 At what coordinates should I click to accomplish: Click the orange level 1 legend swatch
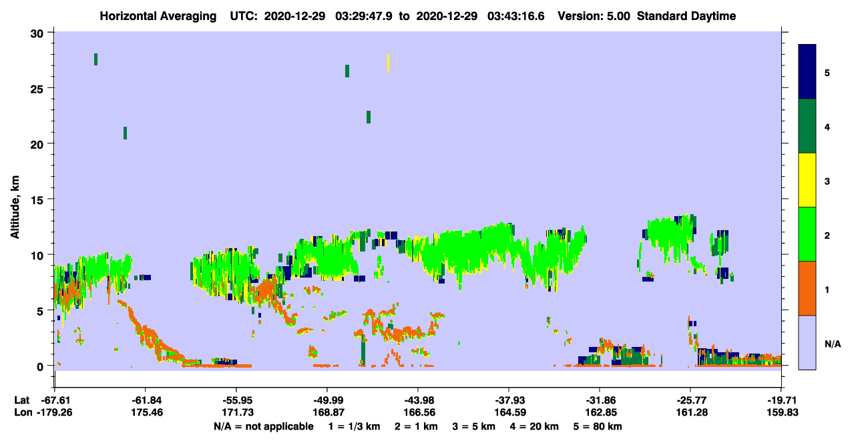(807, 288)
